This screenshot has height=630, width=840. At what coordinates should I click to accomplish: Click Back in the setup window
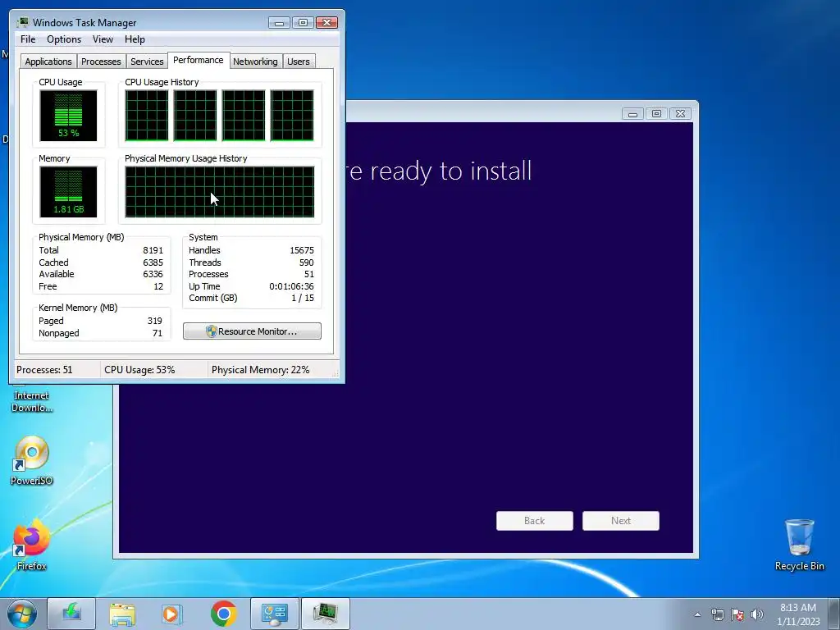535,521
